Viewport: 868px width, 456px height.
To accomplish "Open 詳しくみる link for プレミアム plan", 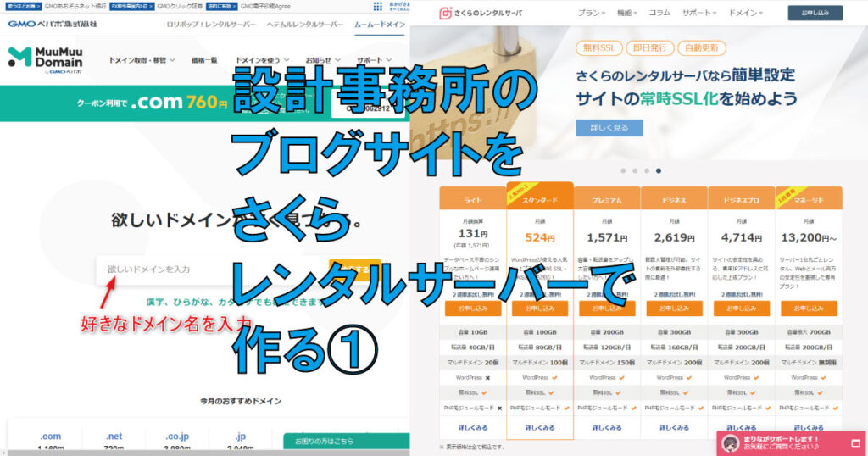I will coord(607,428).
